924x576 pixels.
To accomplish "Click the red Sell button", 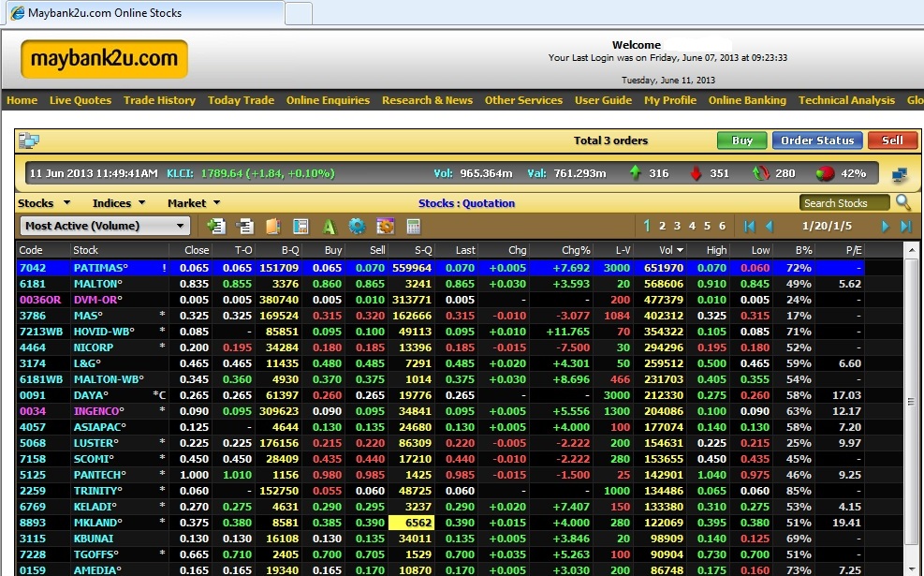I will point(892,140).
